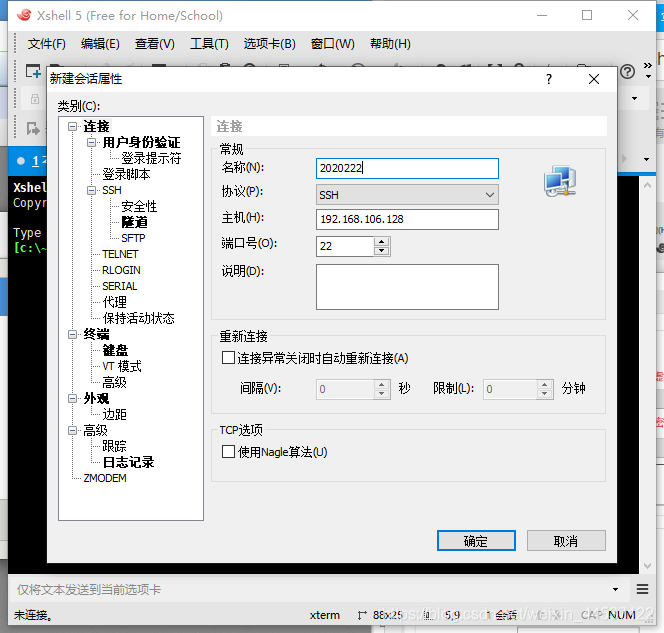
Task: Select TELNET in category tree
Action: point(120,254)
